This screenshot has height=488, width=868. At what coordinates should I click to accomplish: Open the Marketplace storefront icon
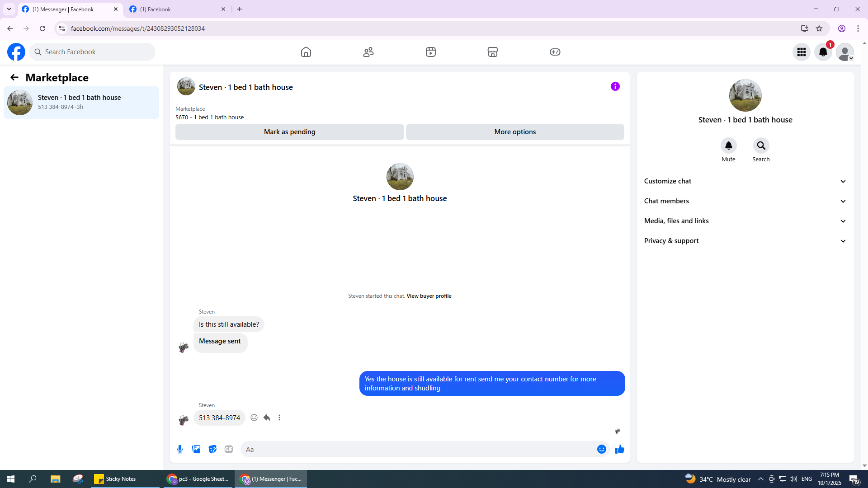click(493, 52)
